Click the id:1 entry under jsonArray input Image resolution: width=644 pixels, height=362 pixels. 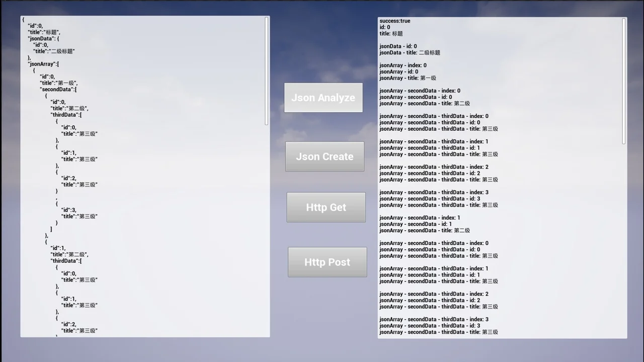(x=56, y=248)
